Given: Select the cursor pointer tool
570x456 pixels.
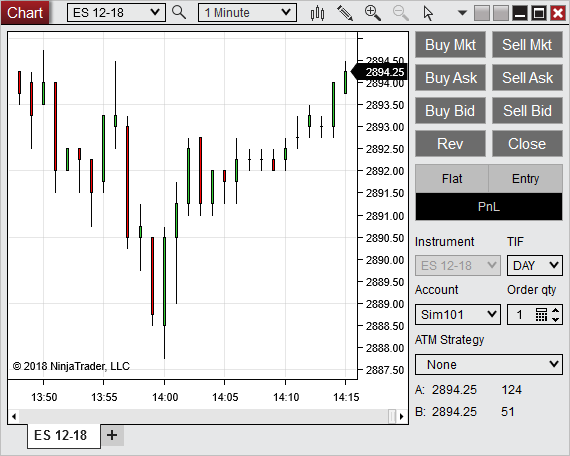Looking at the screenshot, I should (x=428, y=13).
